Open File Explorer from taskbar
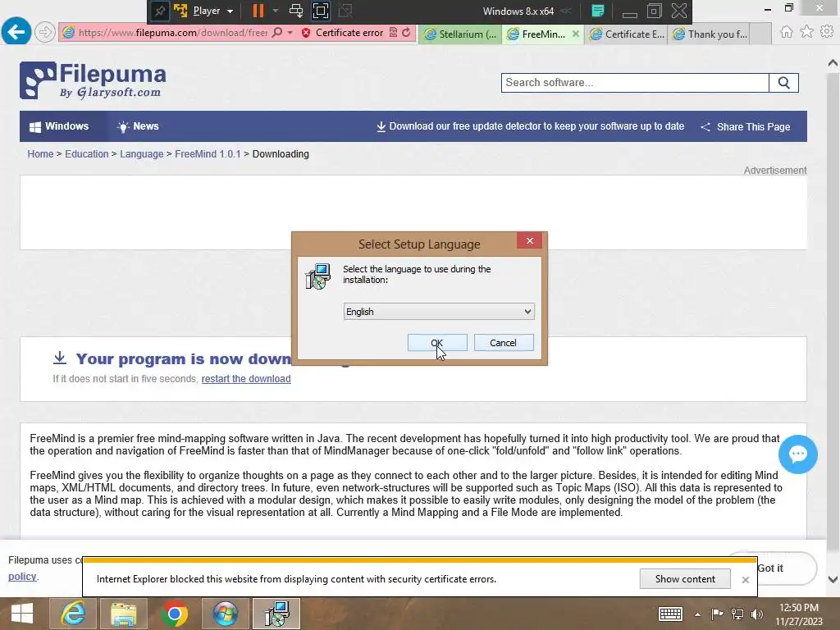The width and height of the screenshot is (840, 630). (x=124, y=614)
